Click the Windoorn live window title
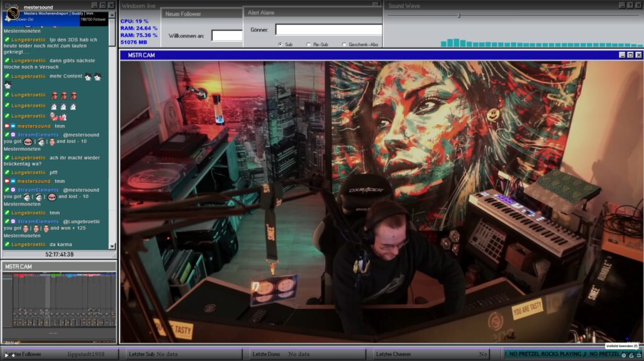644x361 pixels. (x=138, y=6)
